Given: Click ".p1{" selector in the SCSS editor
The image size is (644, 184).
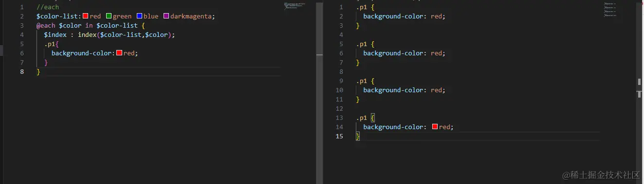Looking at the screenshot, I should pyautogui.click(x=52, y=44).
